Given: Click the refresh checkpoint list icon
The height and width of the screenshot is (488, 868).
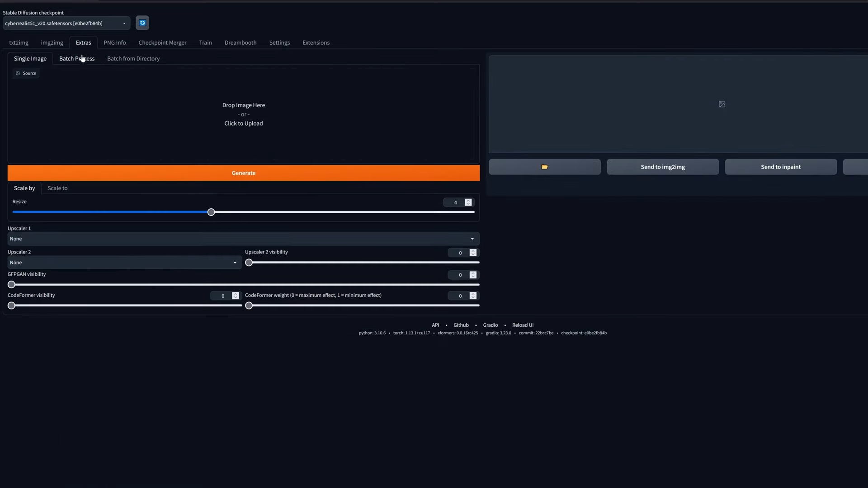Looking at the screenshot, I should pos(142,23).
